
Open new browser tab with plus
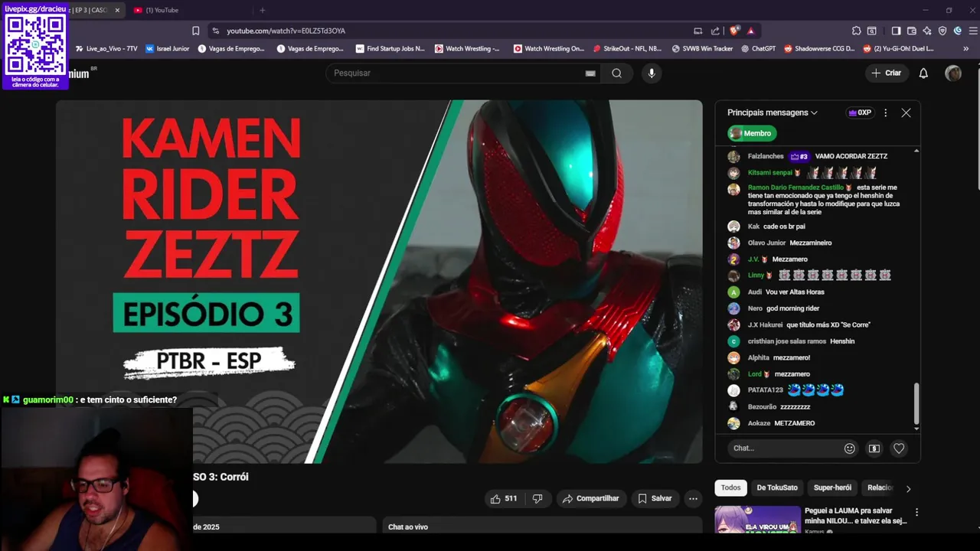tap(262, 10)
